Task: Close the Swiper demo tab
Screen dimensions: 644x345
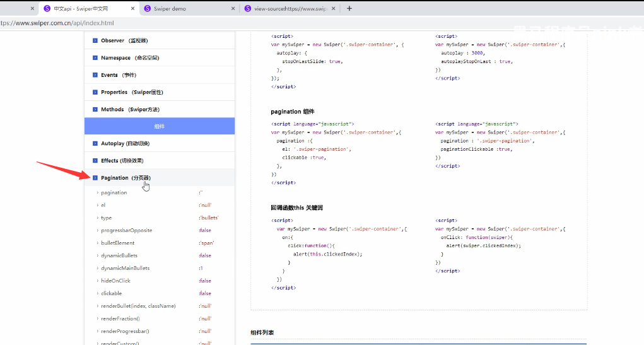Action: pyautogui.click(x=233, y=8)
